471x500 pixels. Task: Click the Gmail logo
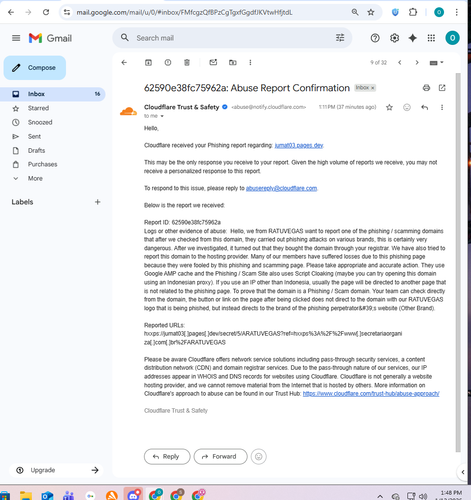50,38
